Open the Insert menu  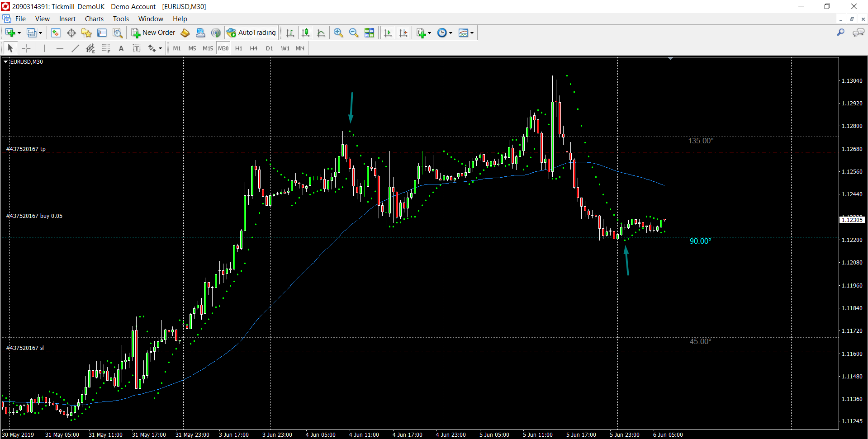[67, 19]
